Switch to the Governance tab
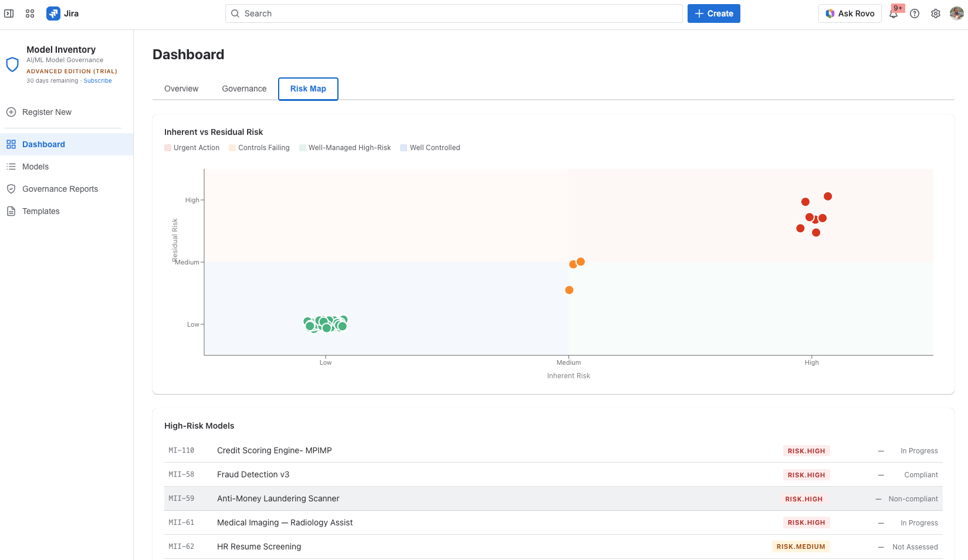The height and width of the screenshot is (560, 968). [244, 89]
